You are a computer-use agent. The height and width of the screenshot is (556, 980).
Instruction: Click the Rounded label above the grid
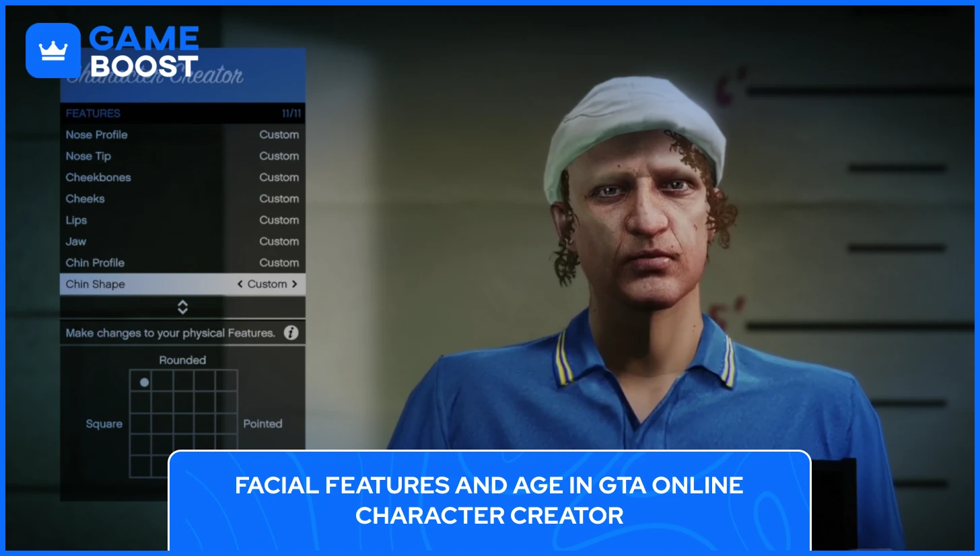182,359
